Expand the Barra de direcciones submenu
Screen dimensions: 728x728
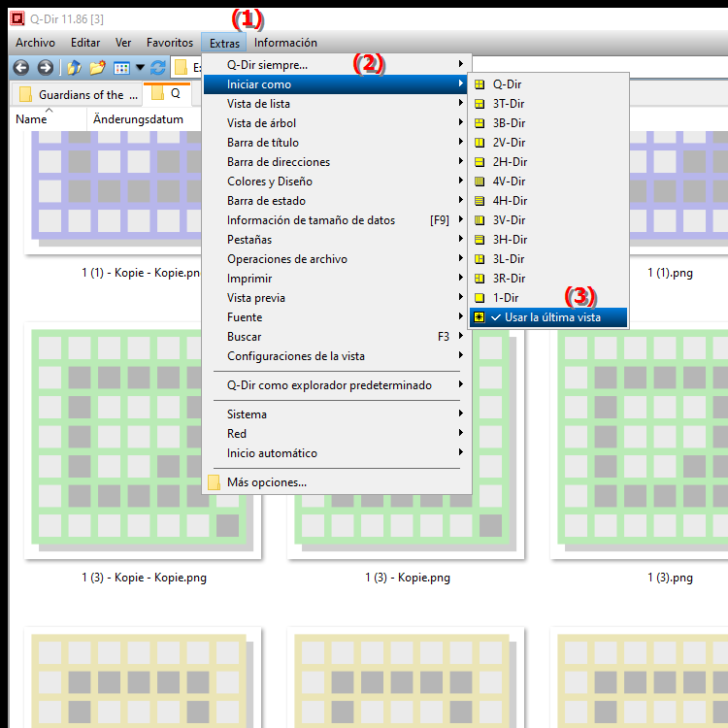tap(338, 162)
